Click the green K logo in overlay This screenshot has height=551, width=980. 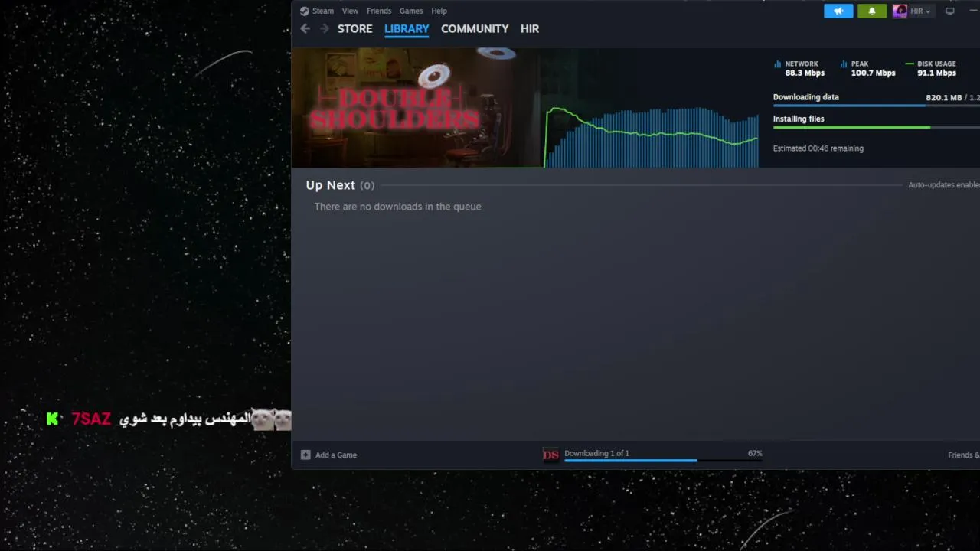52,419
